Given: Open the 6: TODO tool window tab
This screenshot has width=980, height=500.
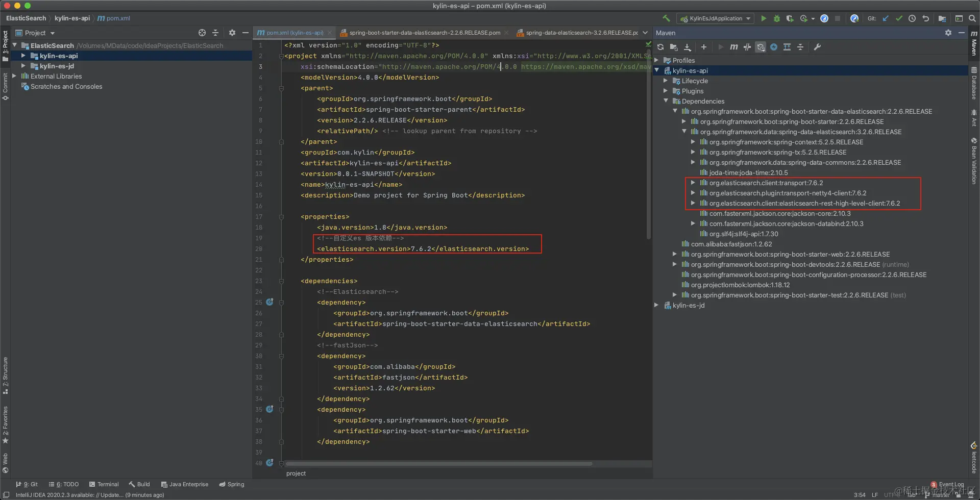Looking at the screenshot, I should tap(64, 484).
